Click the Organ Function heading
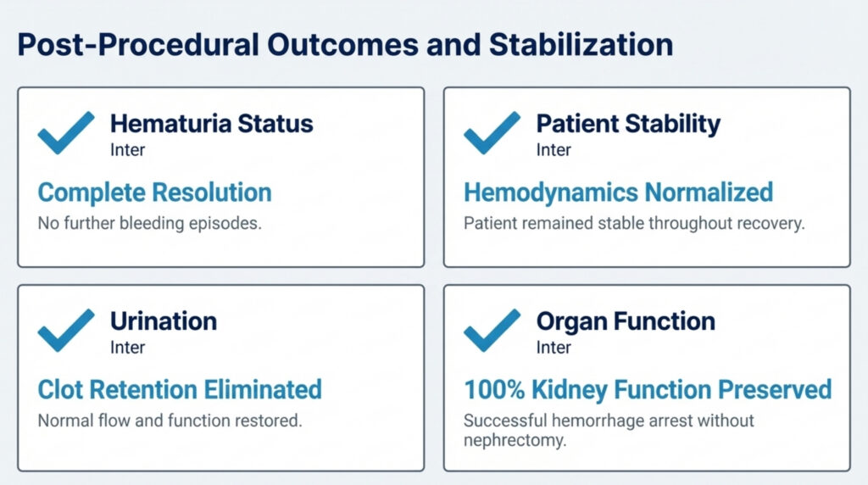The height and width of the screenshot is (485, 868). (626, 321)
